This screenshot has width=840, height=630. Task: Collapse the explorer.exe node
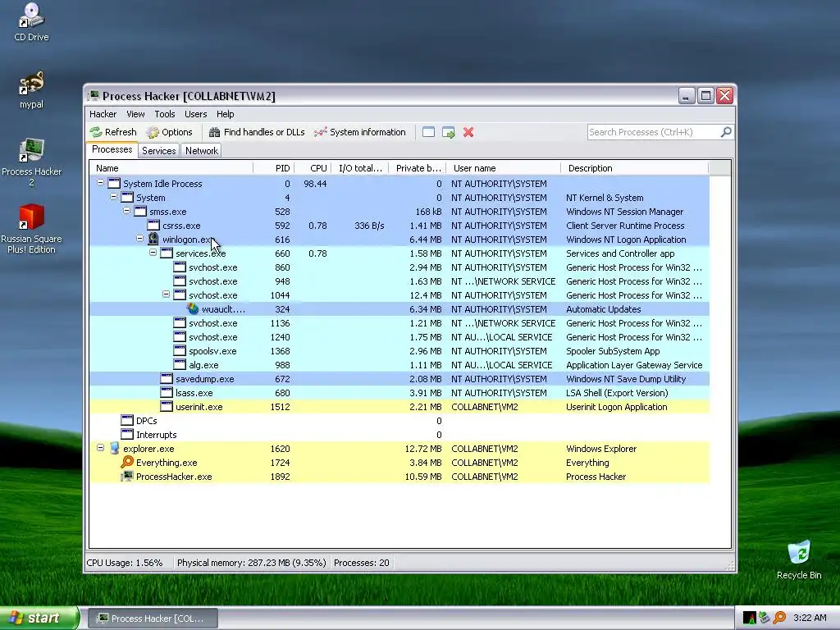pyautogui.click(x=100, y=447)
